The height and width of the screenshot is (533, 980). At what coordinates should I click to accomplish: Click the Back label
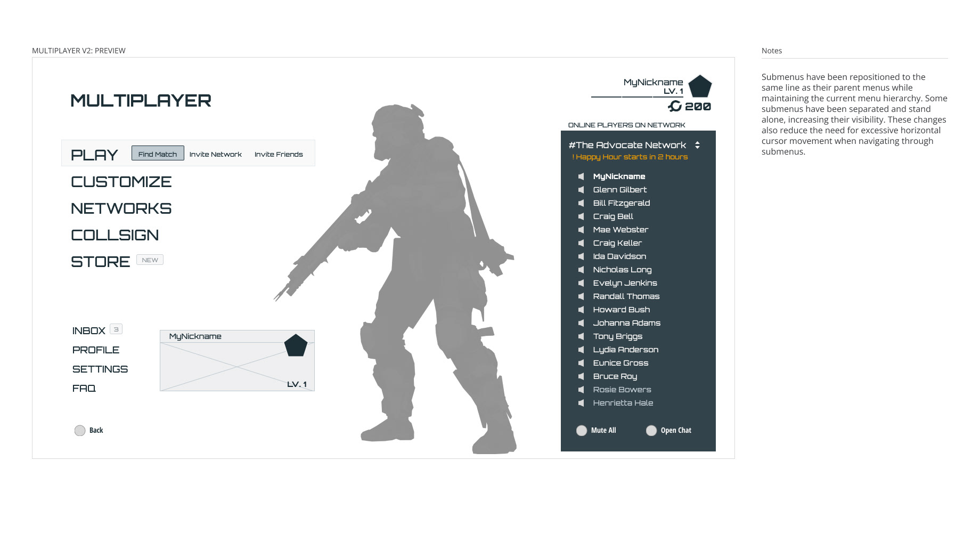coord(96,431)
